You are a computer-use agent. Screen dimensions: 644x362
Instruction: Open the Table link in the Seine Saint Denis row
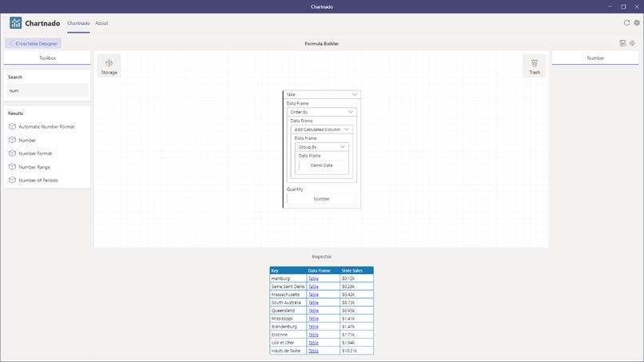pos(313,286)
